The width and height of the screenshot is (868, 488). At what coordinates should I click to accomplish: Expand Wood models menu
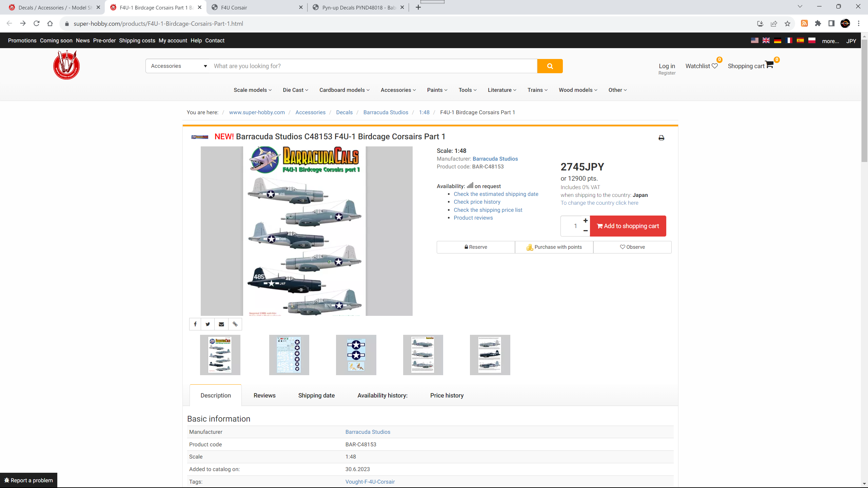(x=578, y=90)
